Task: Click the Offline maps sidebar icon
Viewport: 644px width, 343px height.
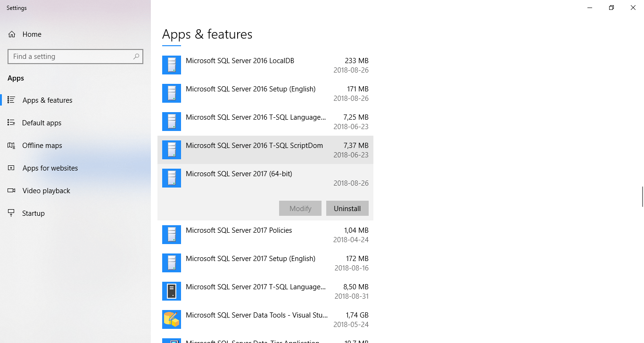Action: click(x=11, y=145)
